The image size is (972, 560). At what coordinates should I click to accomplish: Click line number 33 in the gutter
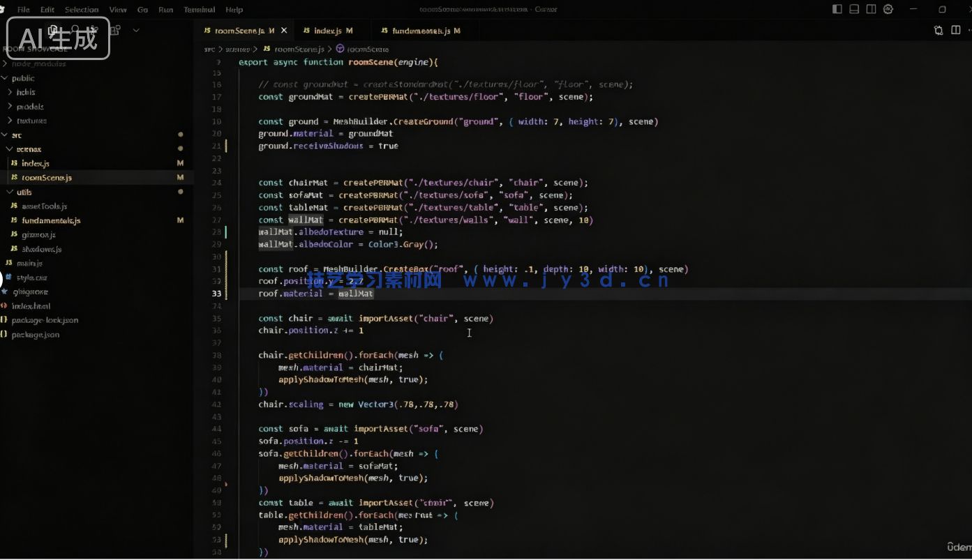(216, 294)
